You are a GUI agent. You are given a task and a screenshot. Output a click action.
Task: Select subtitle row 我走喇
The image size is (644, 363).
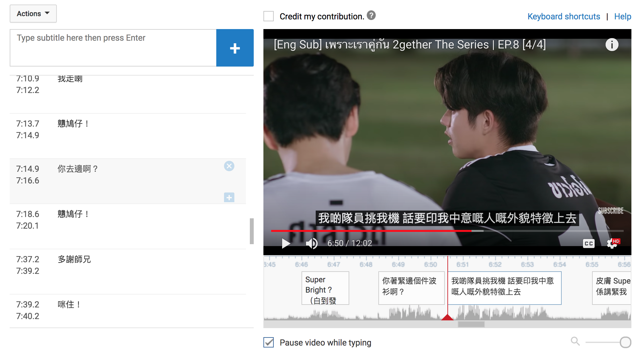[128, 94]
